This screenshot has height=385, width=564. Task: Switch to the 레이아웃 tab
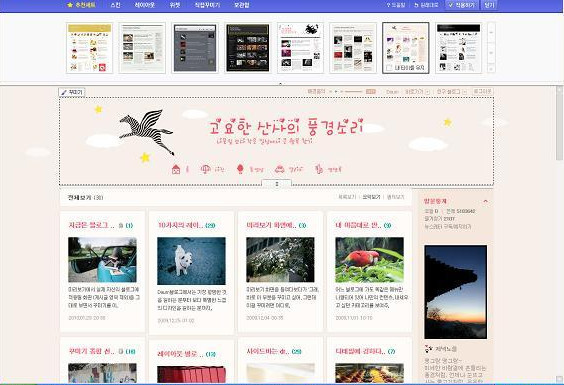[144, 5]
